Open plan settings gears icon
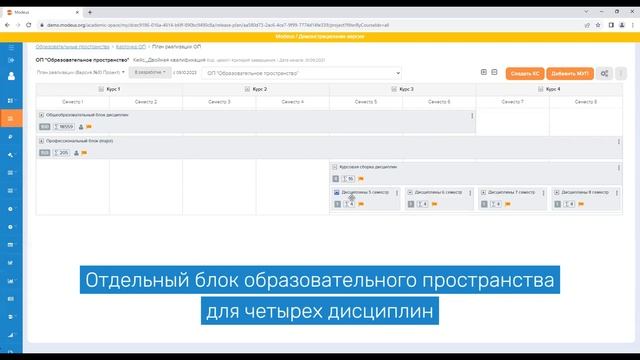Screen dimensions: 640x360 (x=604, y=73)
